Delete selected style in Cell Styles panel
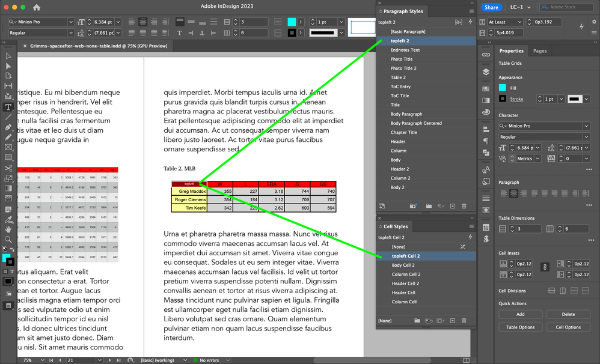This screenshot has width=600, height=364. [464, 321]
